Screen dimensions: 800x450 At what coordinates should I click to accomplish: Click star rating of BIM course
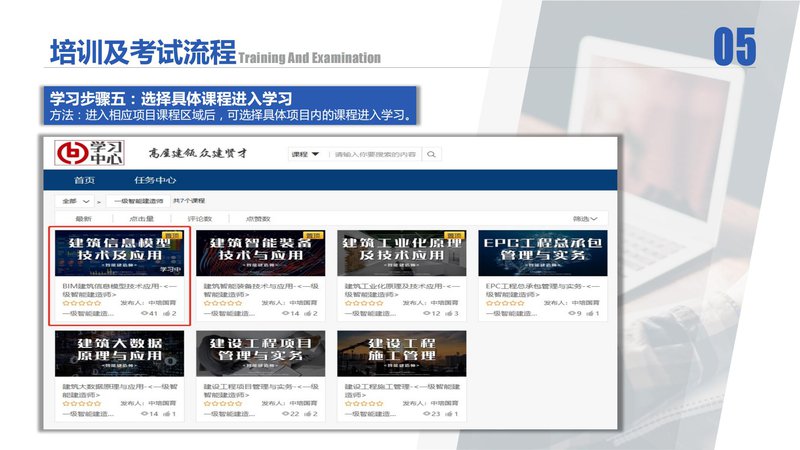(82, 303)
